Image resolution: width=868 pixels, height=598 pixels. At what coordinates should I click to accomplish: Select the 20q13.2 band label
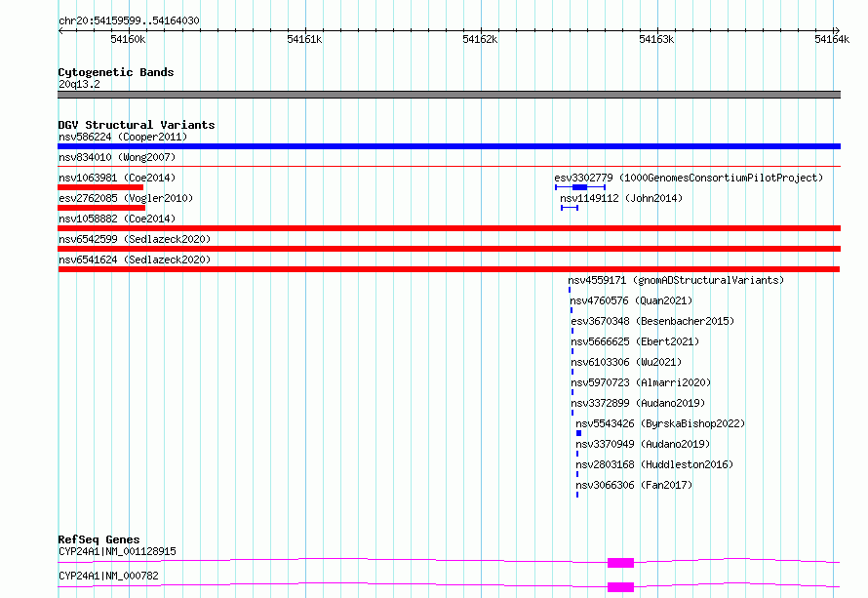pos(79,84)
